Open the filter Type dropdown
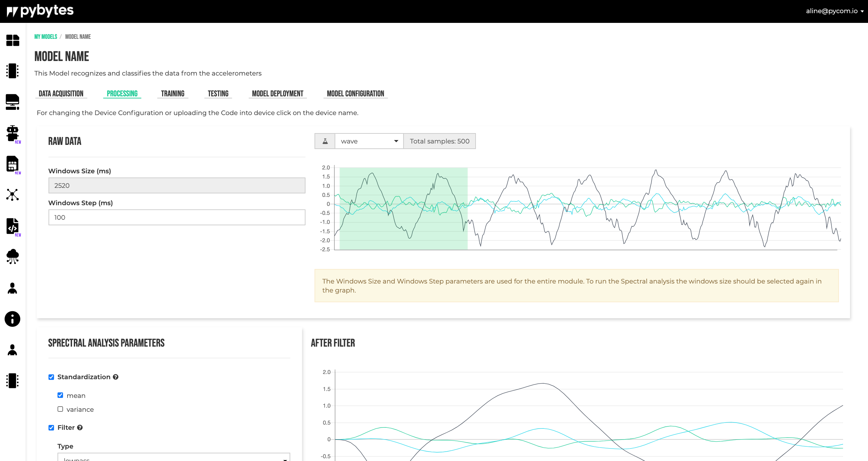The image size is (868, 461). (x=174, y=457)
